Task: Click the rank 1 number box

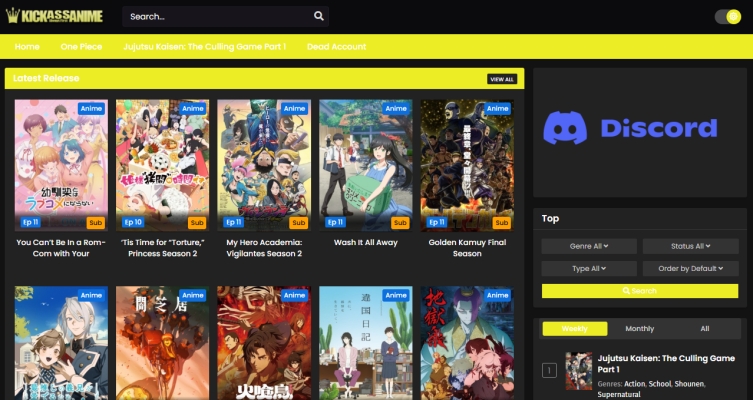Action: 549,370
